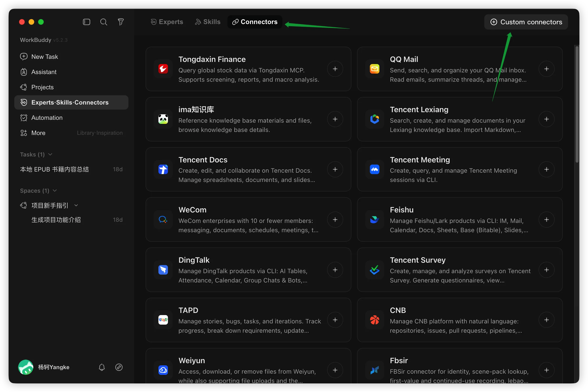Click the 杨轲Yangke user avatar
The image size is (588, 392).
click(x=26, y=367)
